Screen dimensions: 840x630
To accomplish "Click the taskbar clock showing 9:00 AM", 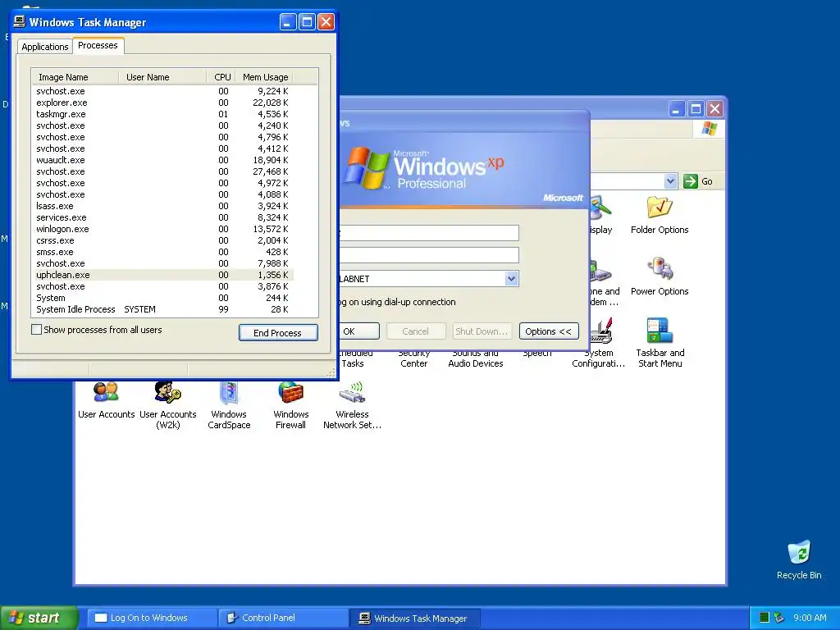I will pos(810,618).
